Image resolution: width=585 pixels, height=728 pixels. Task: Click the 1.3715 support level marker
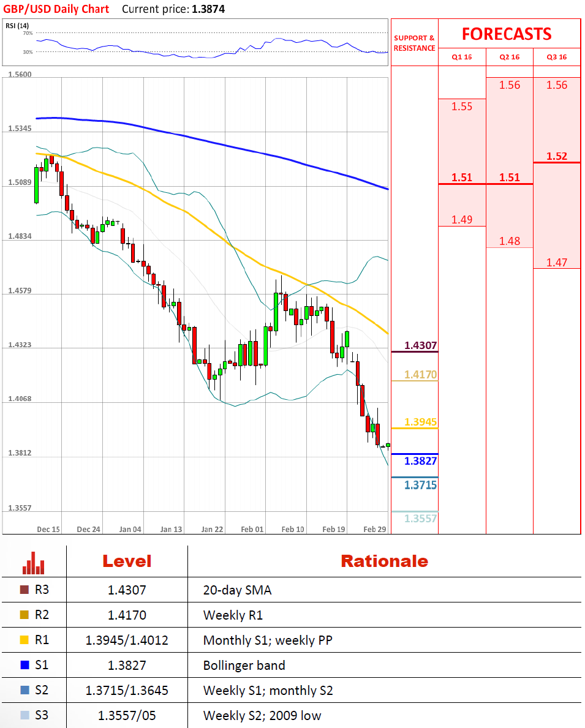point(420,485)
